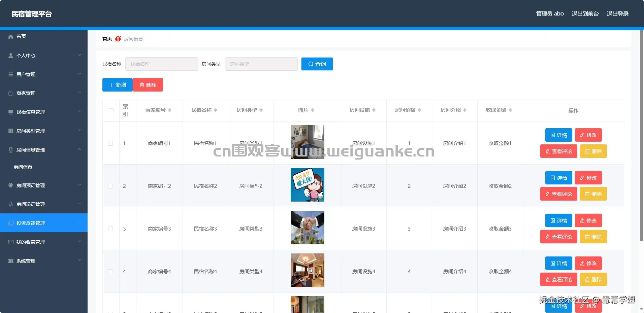Sort by 收取金额 column arrows
The height and width of the screenshot is (313, 644).
pos(510,110)
